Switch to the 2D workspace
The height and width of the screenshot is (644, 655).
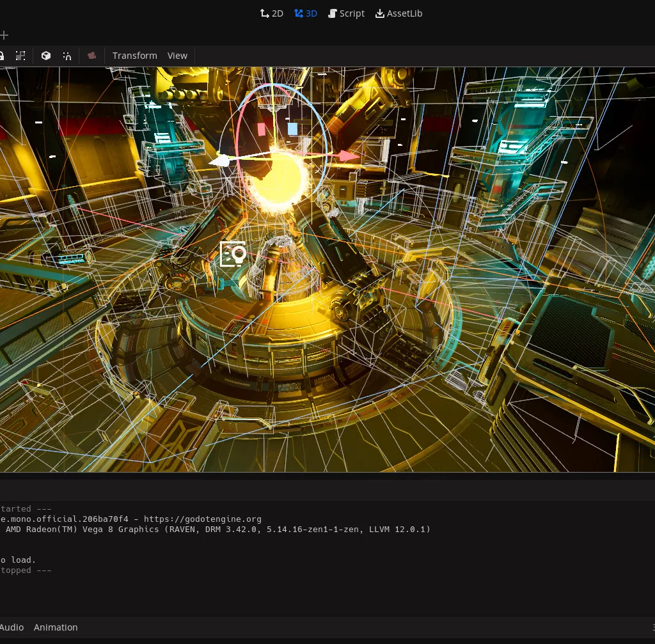271,13
